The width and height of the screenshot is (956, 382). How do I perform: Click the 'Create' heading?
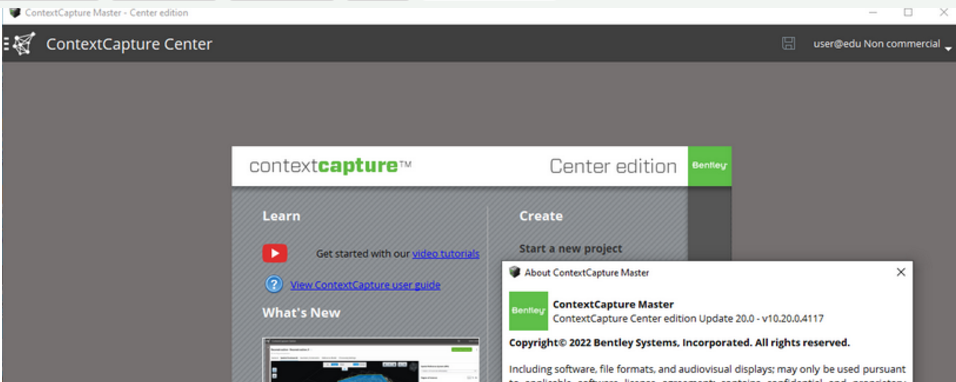[x=541, y=216]
